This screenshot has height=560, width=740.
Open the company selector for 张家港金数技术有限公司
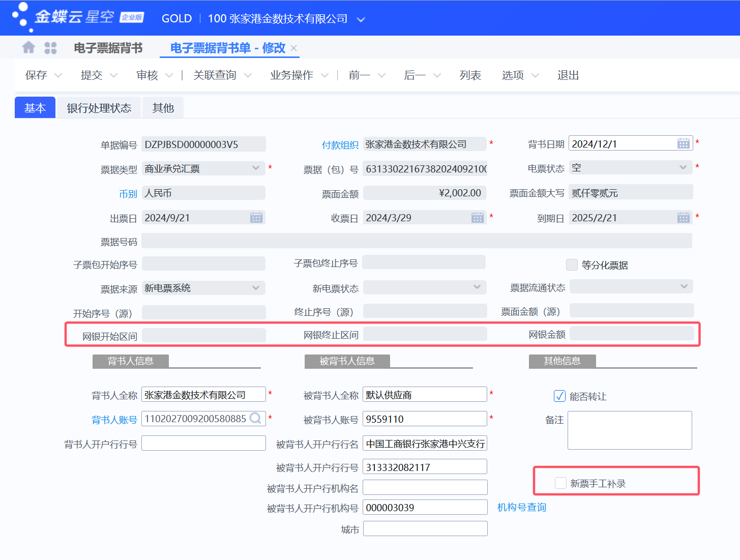(361, 18)
